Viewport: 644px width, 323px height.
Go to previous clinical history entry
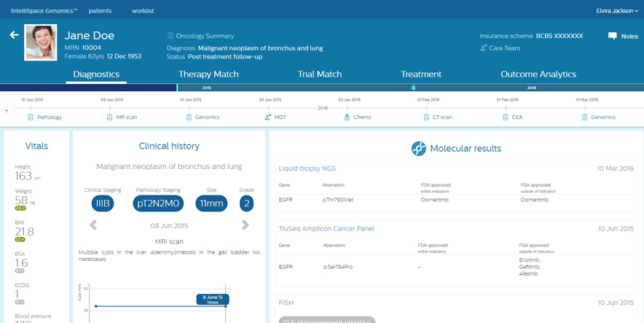pyautogui.click(x=93, y=225)
